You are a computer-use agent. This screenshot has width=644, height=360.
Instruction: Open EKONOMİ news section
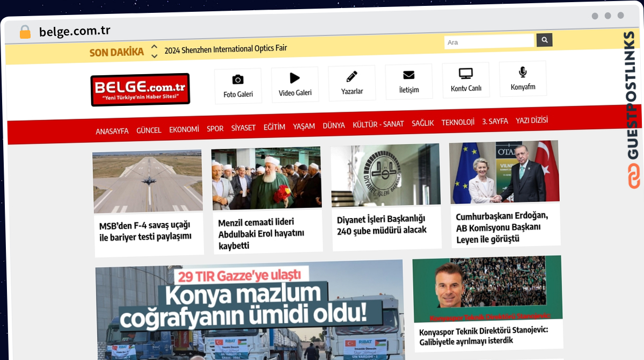tap(184, 129)
